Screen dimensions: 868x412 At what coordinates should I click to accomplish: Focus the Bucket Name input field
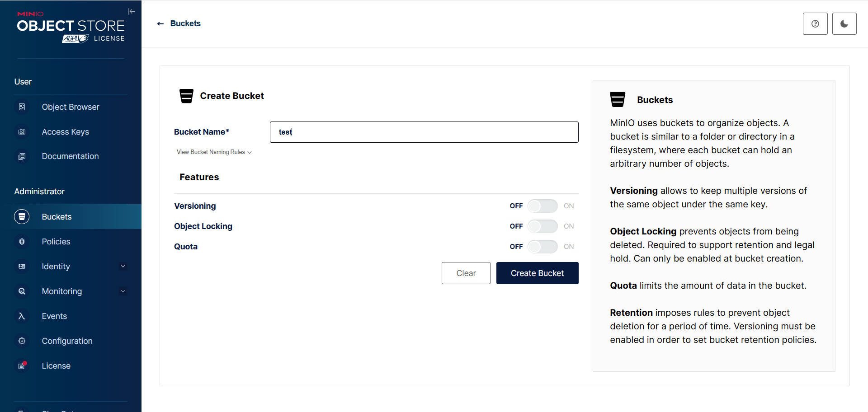[424, 132]
